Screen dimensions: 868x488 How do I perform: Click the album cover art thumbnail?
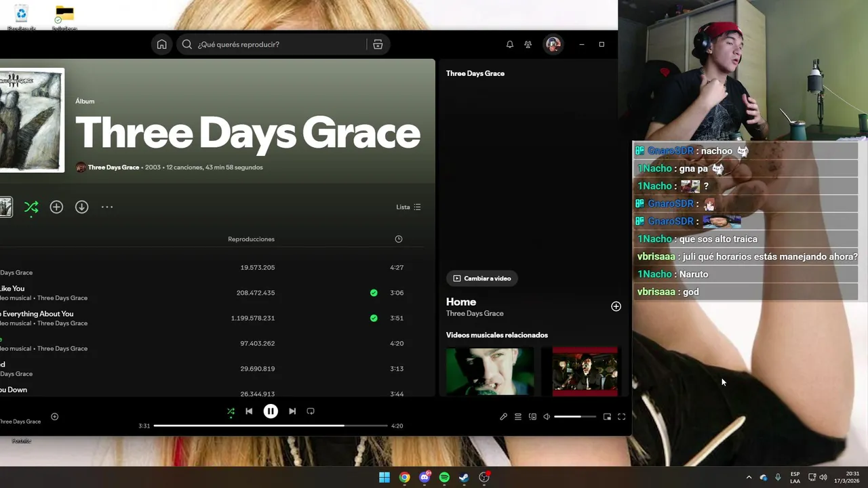coord(31,120)
